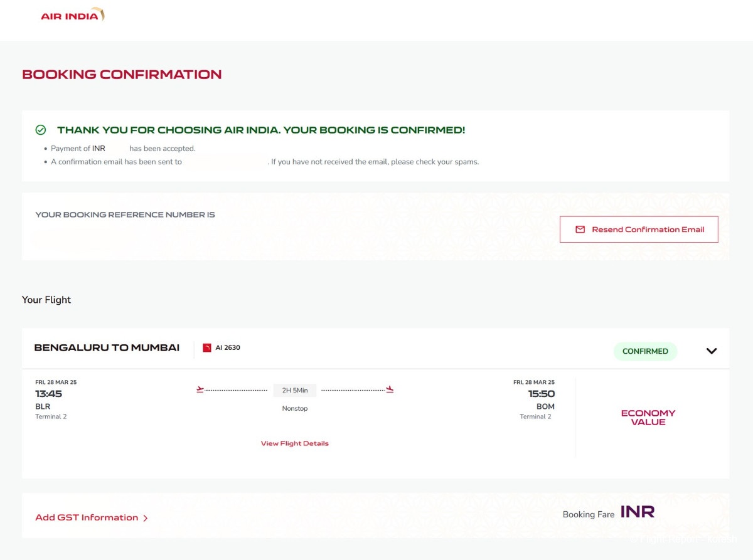Open Add GST Information arrow
This screenshot has width=753, height=560.
tap(146, 518)
